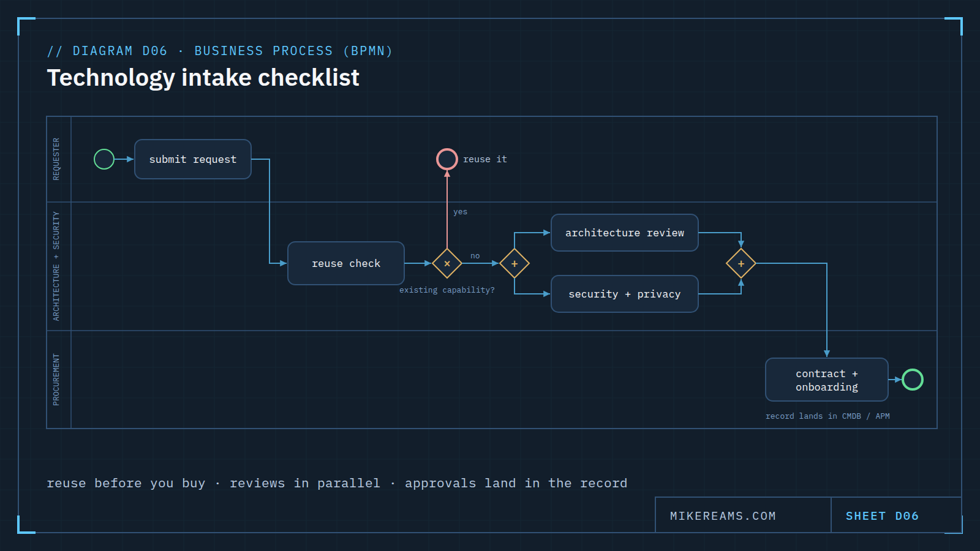980x551 pixels.
Task: Click the 'SHEET D06' title block cell
Action: click(x=896, y=515)
